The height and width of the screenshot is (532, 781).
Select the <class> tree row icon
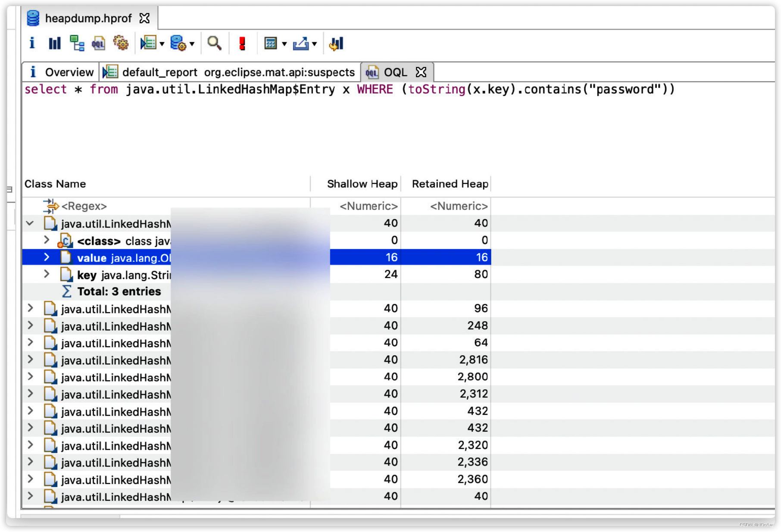tap(65, 241)
